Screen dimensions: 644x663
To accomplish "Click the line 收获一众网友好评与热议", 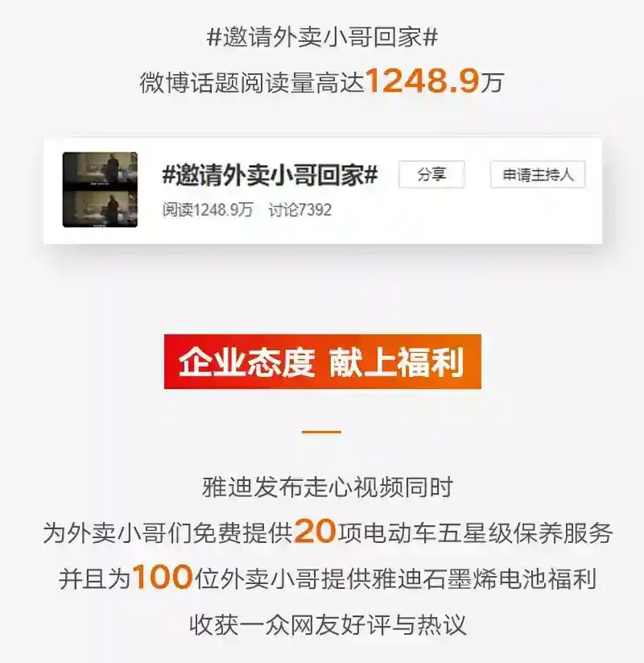I will pos(328,625).
